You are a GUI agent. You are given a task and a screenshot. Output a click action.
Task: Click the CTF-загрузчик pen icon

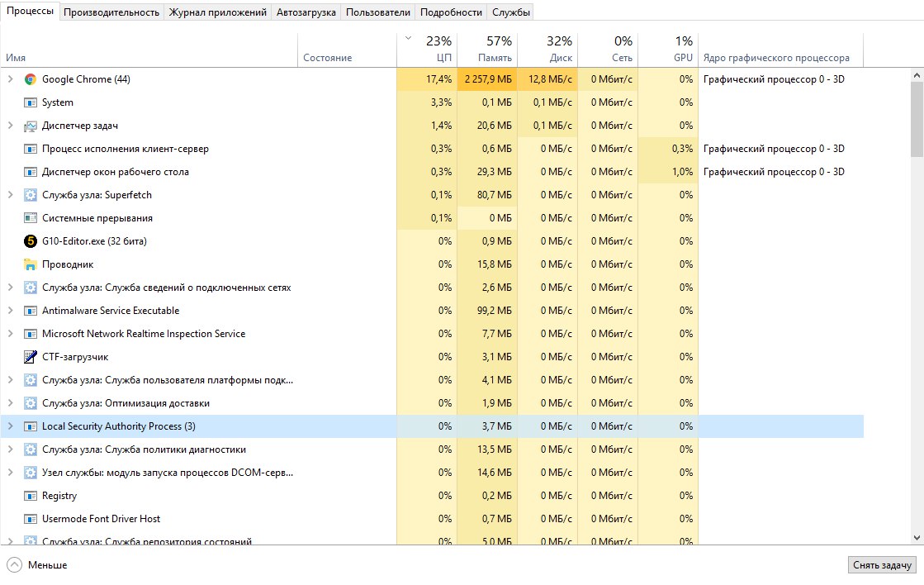(x=30, y=357)
